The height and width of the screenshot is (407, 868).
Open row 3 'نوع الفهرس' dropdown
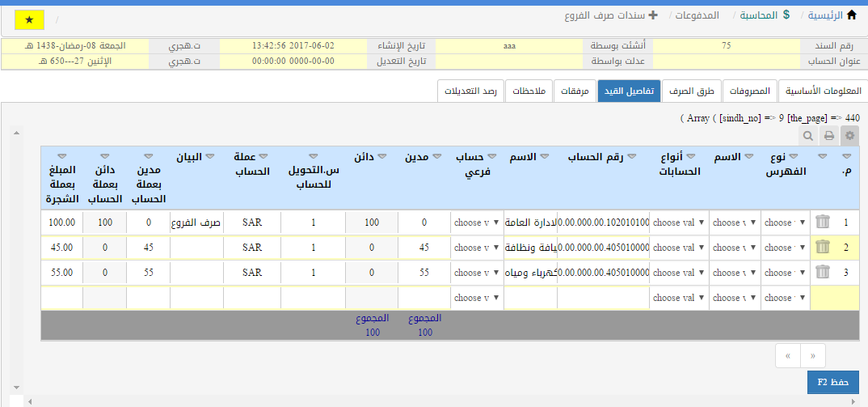785,273
